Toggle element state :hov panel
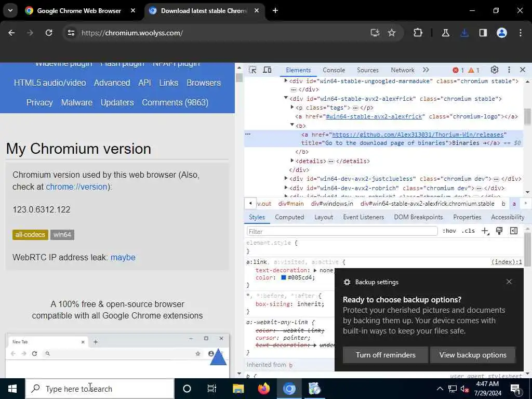Viewport: 532px width, 399px height. (449, 231)
